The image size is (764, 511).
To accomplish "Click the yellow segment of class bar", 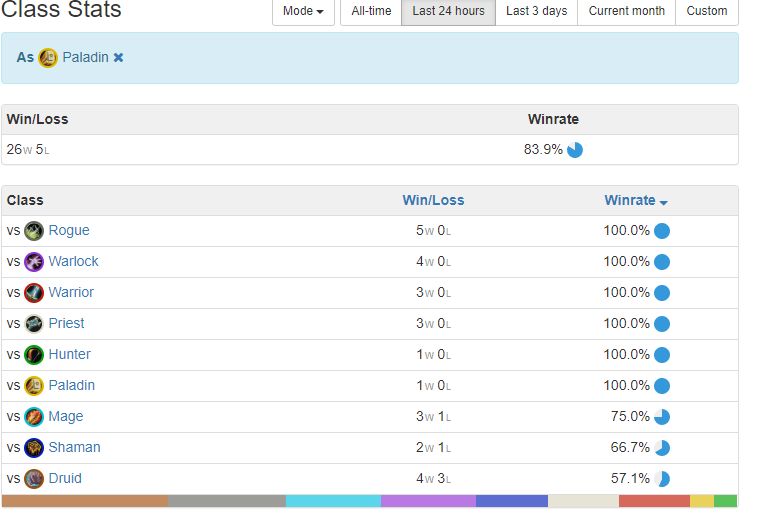I will coord(702,501).
